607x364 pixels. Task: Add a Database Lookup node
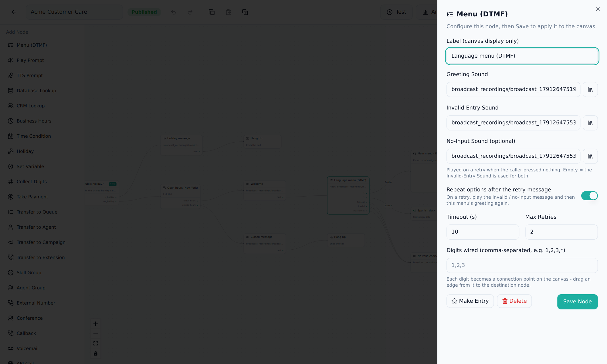tap(42, 91)
